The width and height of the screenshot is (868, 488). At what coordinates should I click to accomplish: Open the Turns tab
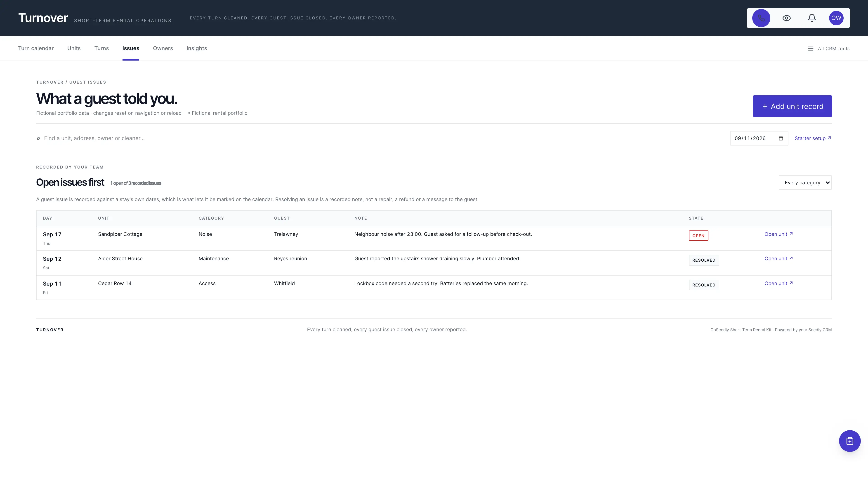coord(101,49)
